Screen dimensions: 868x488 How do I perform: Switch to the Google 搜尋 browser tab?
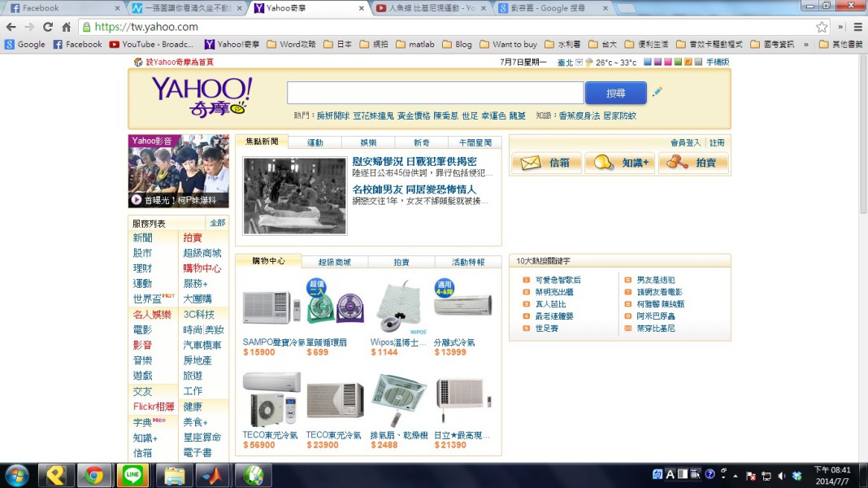coord(553,8)
